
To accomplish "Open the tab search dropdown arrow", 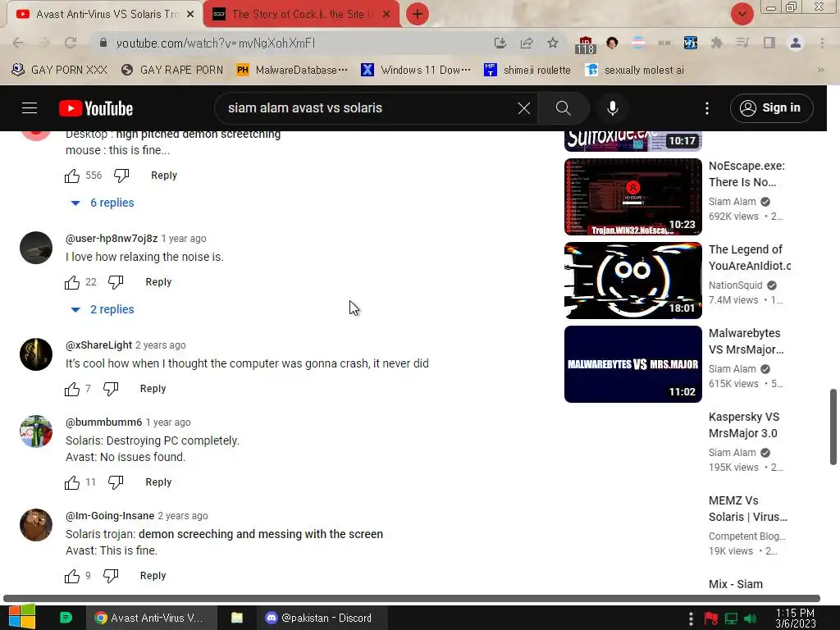I will (x=742, y=14).
